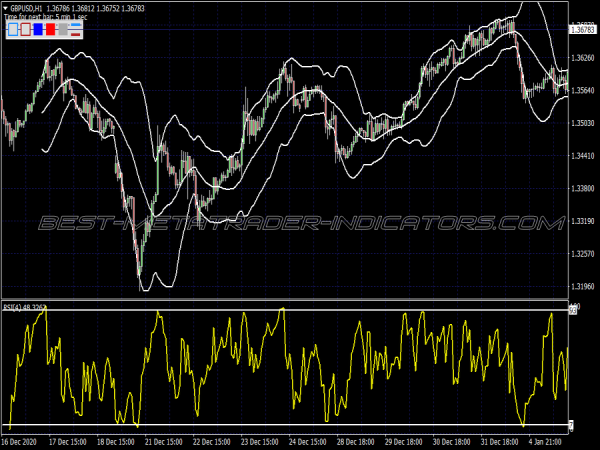Click the RSI lower level 7 label
The height and width of the screenshot is (450, 600).
click(x=571, y=425)
